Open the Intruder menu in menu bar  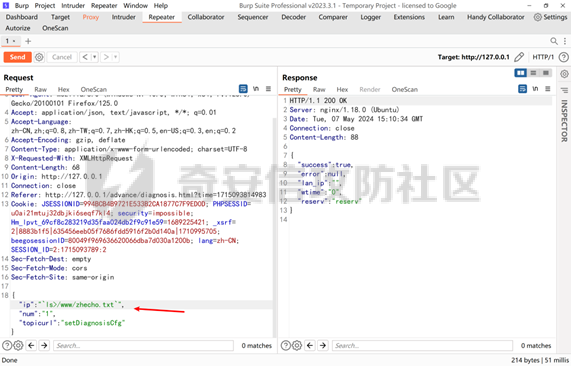73,5
